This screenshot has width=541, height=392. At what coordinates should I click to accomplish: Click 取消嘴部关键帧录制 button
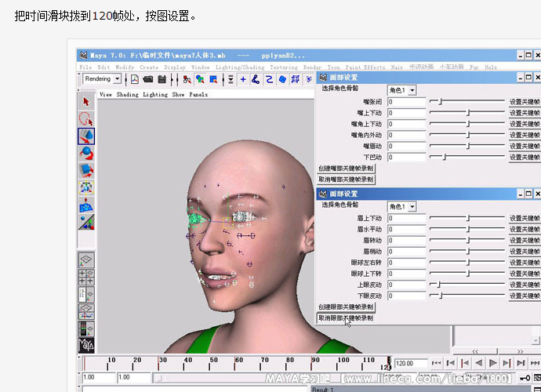(346, 180)
